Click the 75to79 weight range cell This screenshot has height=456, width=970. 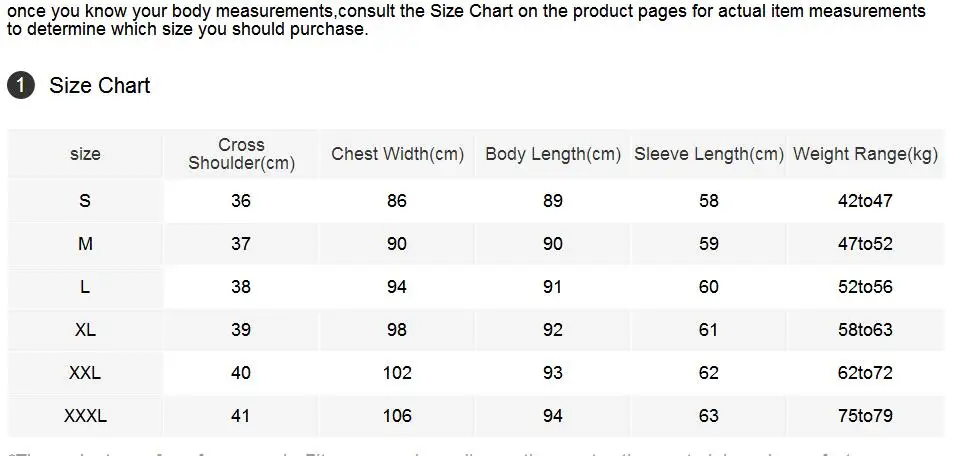tap(865, 416)
